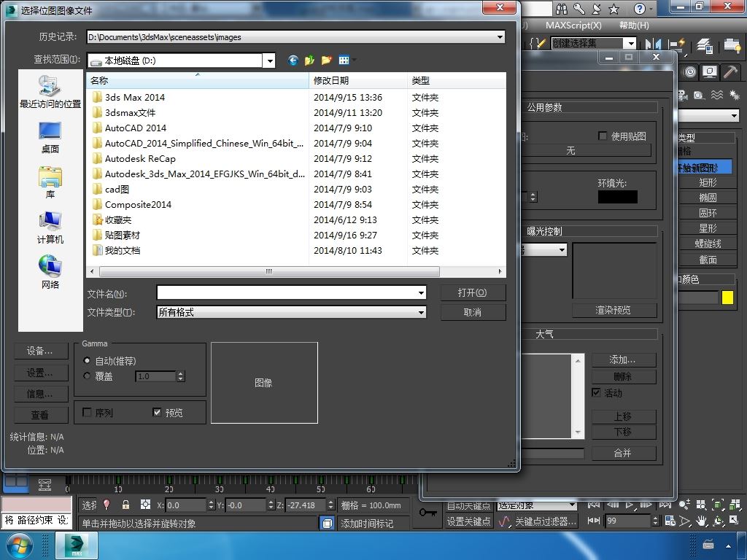Click the Devices (设备...) button
747x560 pixels.
(41, 351)
